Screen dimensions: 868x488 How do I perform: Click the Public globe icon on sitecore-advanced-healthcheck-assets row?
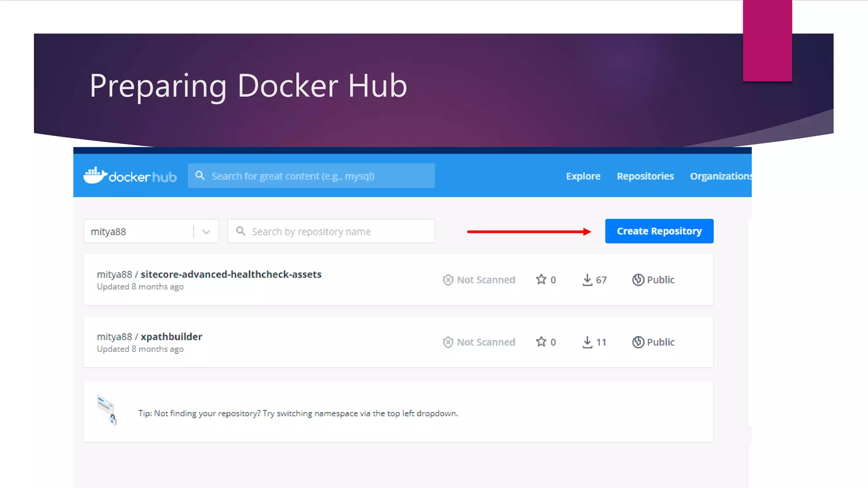[x=638, y=280]
